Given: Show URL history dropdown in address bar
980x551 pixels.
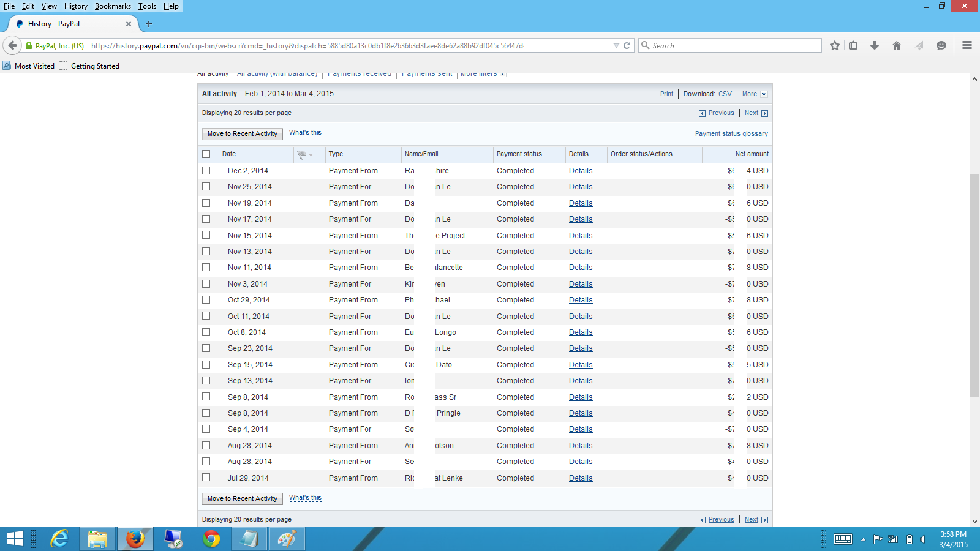Looking at the screenshot, I should pyautogui.click(x=616, y=46).
